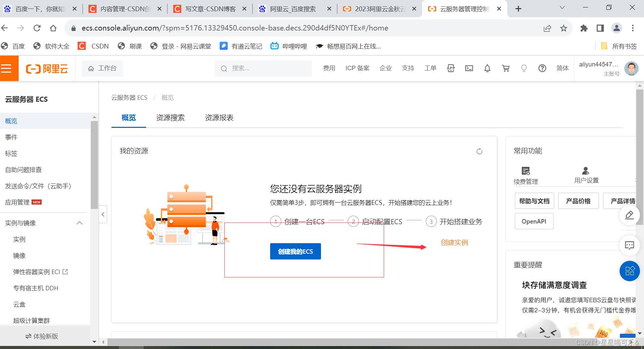The width and height of the screenshot is (644, 349).
Task: Open the blue floating apps grid button
Action: 629,271
